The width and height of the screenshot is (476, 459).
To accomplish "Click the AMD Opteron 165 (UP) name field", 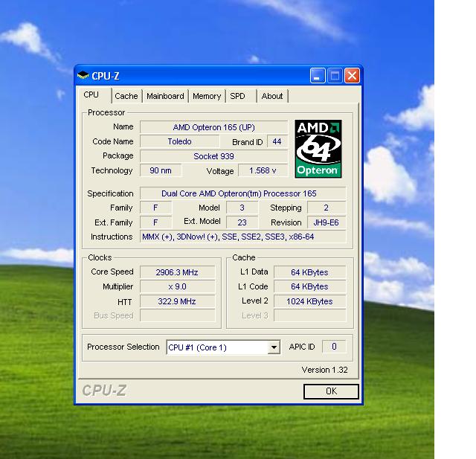I will [213, 127].
